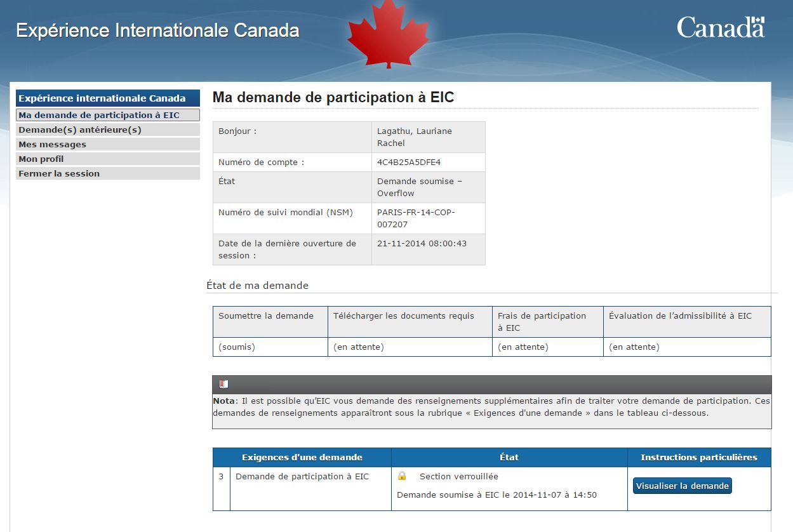
Task: Select the name Lagathu, Lauriane Rachel
Action: pos(415,137)
